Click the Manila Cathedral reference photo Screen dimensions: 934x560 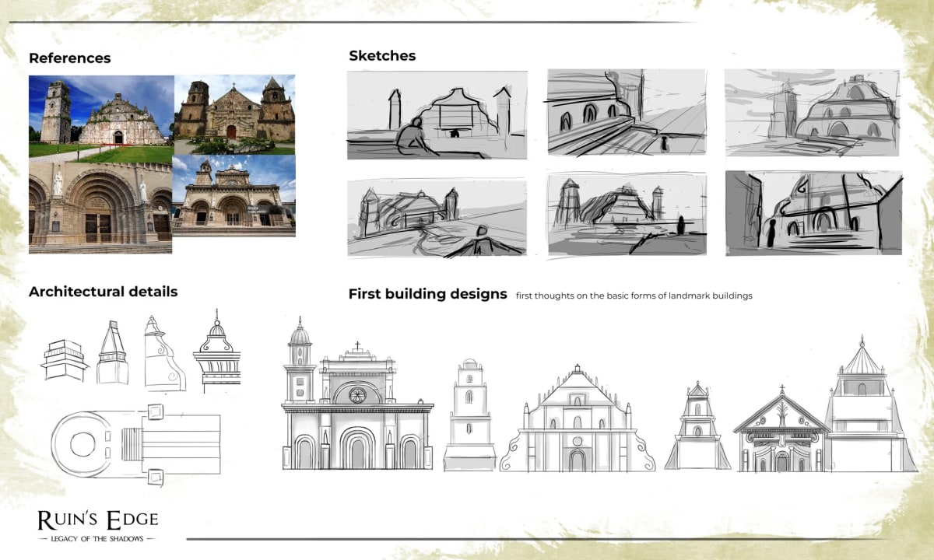pyautogui.click(x=233, y=194)
